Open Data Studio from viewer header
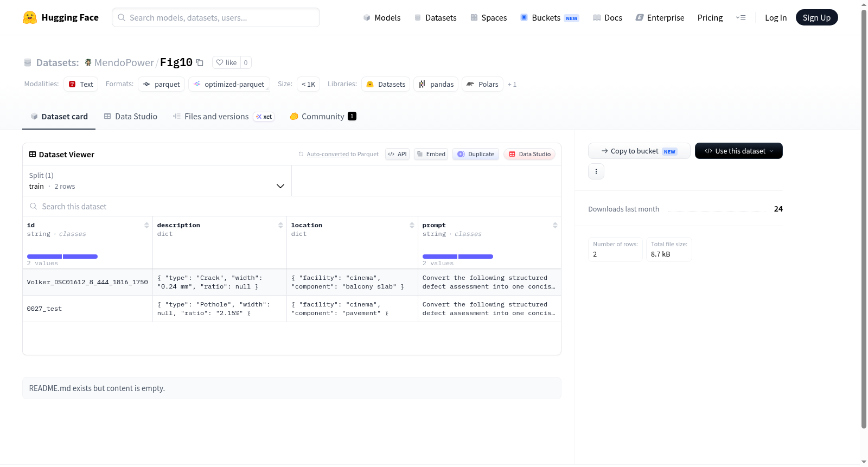Viewport: 868px width, 467px height. click(x=529, y=154)
